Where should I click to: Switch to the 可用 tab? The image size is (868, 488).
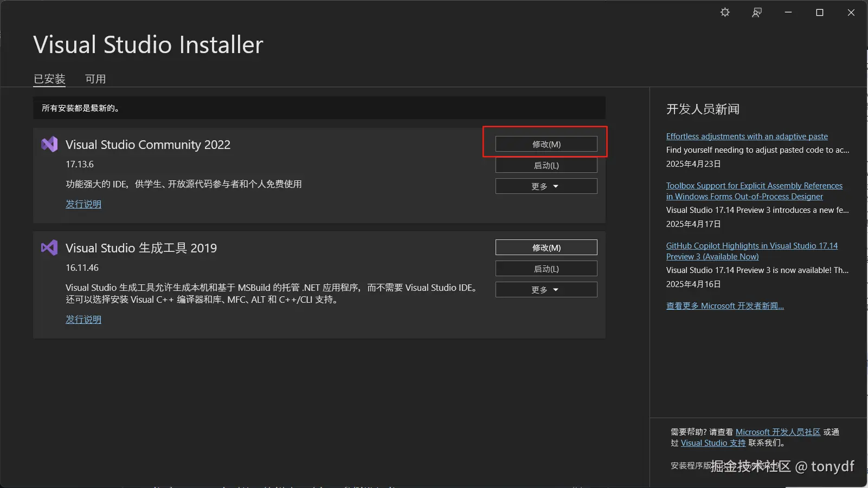click(95, 79)
